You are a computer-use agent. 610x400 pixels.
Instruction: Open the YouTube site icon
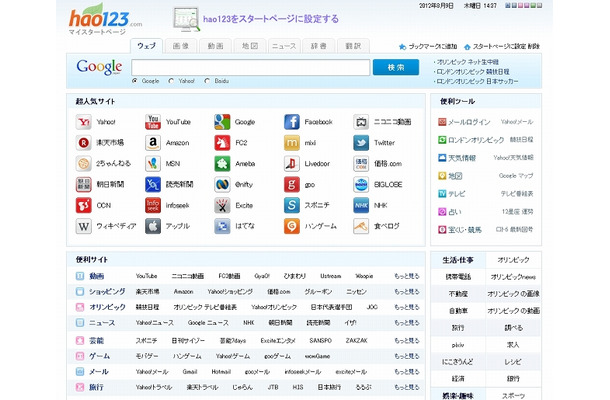point(153,122)
